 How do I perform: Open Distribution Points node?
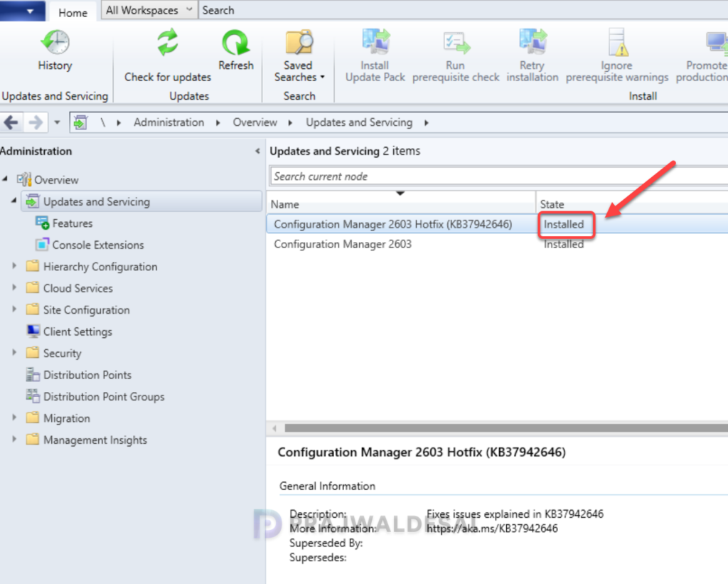[x=87, y=375]
